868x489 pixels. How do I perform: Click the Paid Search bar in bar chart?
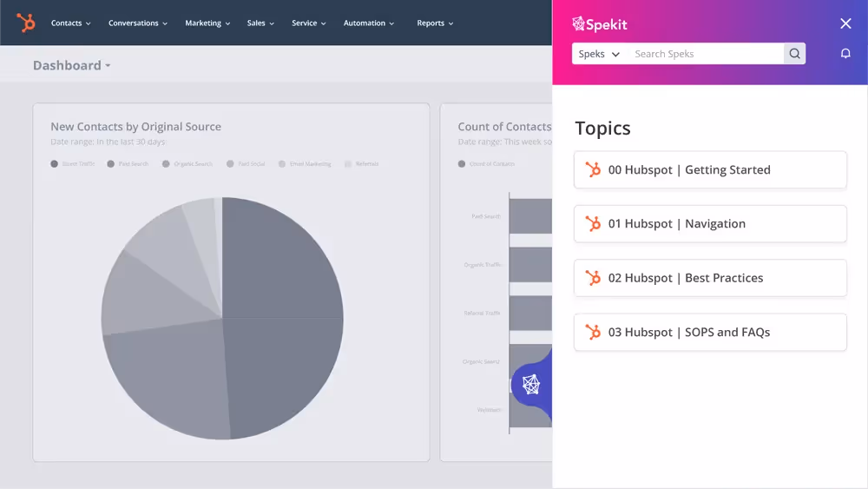(x=530, y=216)
